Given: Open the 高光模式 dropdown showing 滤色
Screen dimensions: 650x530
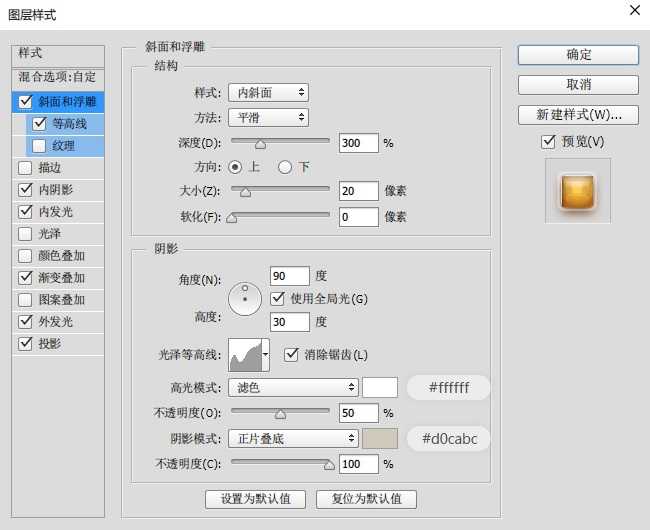Looking at the screenshot, I should 293,387.
